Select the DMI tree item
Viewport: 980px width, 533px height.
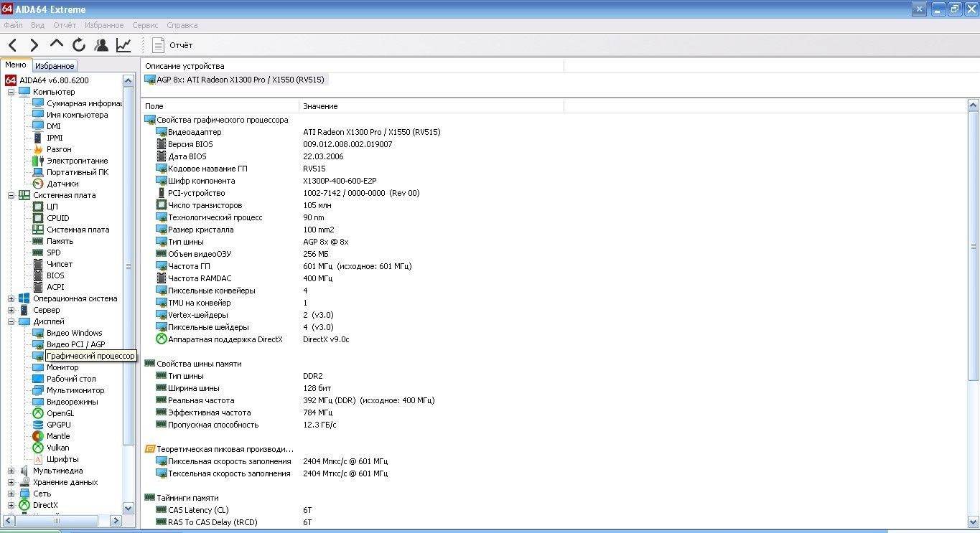pyautogui.click(x=54, y=126)
